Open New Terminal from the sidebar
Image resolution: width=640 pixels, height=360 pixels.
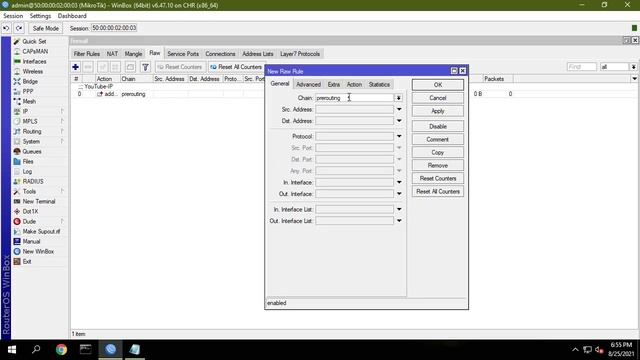pyautogui.click(x=39, y=201)
